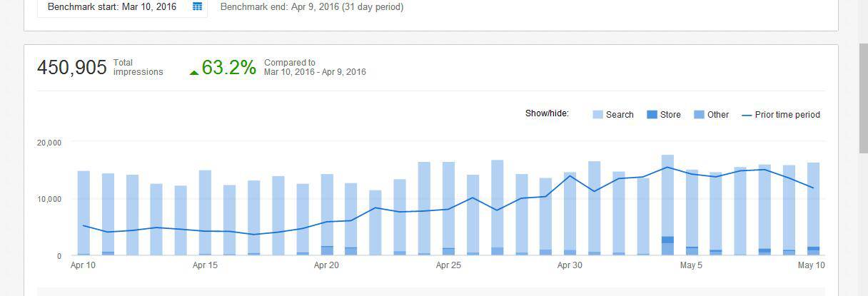
Task: Click the bar above Apr 20 label
Action: click(x=327, y=214)
